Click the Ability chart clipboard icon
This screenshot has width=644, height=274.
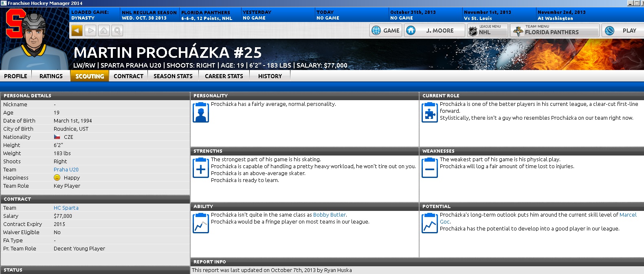(201, 223)
